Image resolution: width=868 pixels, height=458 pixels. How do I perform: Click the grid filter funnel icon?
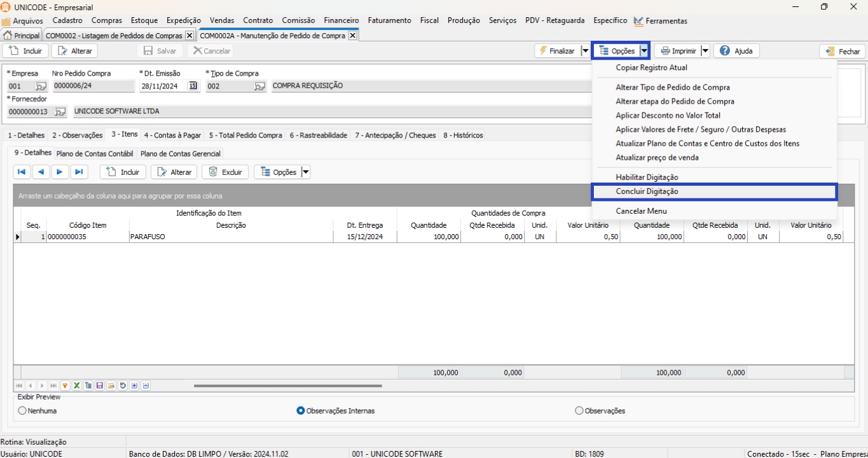pos(65,385)
